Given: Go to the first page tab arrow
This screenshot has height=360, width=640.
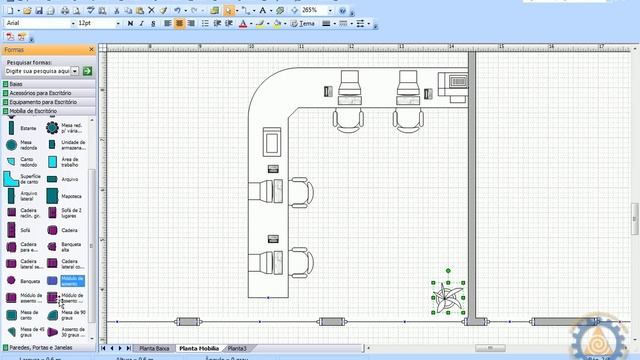Looking at the screenshot, I should (x=103, y=348).
